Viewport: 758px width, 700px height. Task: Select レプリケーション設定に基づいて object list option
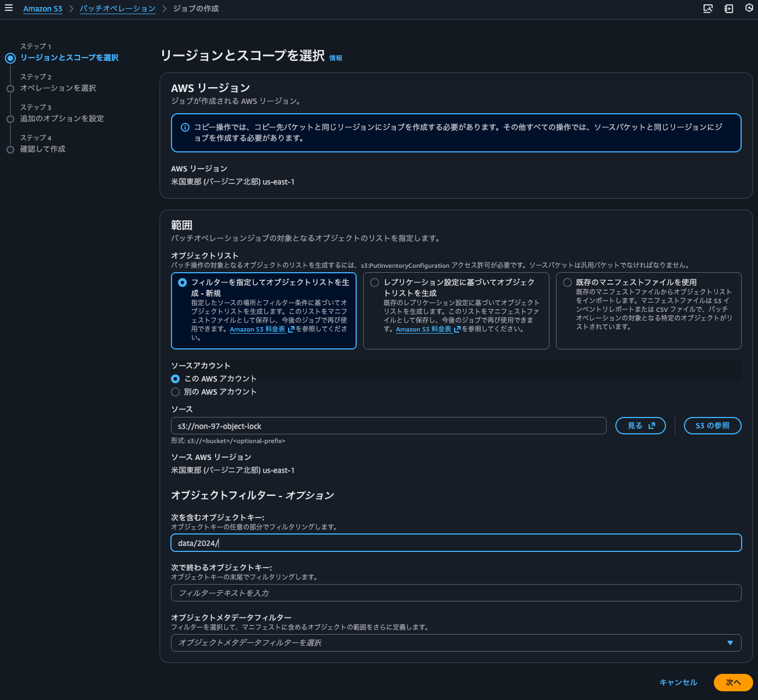[375, 283]
